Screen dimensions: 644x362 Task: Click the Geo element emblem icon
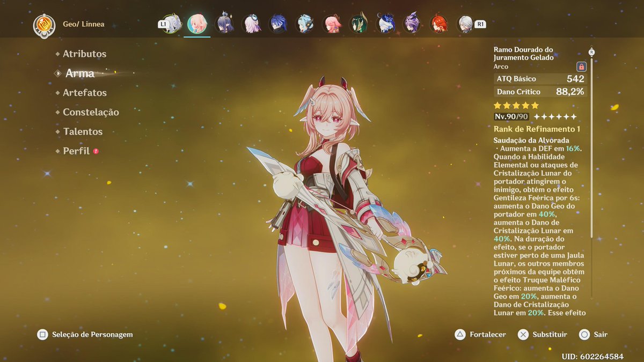tap(44, 25)
